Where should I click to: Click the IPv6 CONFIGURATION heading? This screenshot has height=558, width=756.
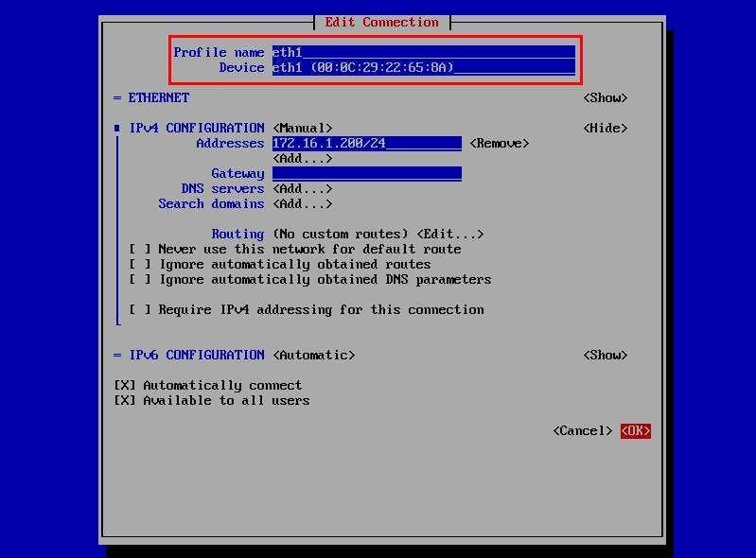click(x=196, y=356)
